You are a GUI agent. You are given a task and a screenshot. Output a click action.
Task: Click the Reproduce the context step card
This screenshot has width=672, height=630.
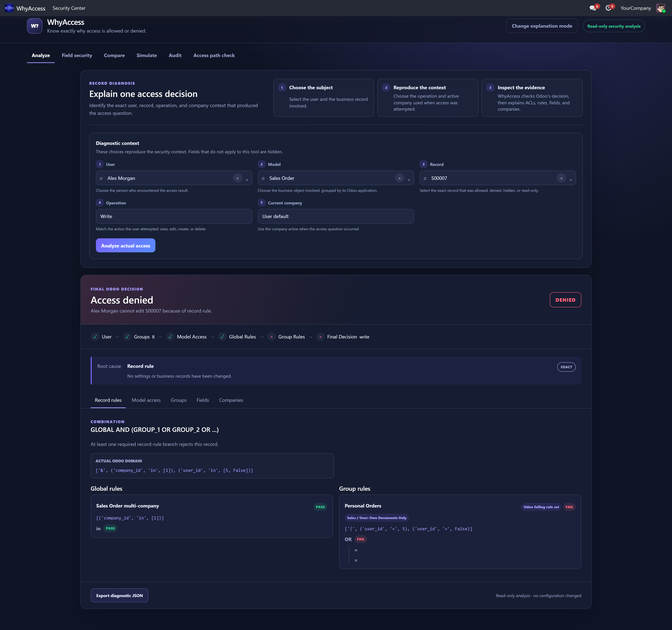click(x=428, y=98)
